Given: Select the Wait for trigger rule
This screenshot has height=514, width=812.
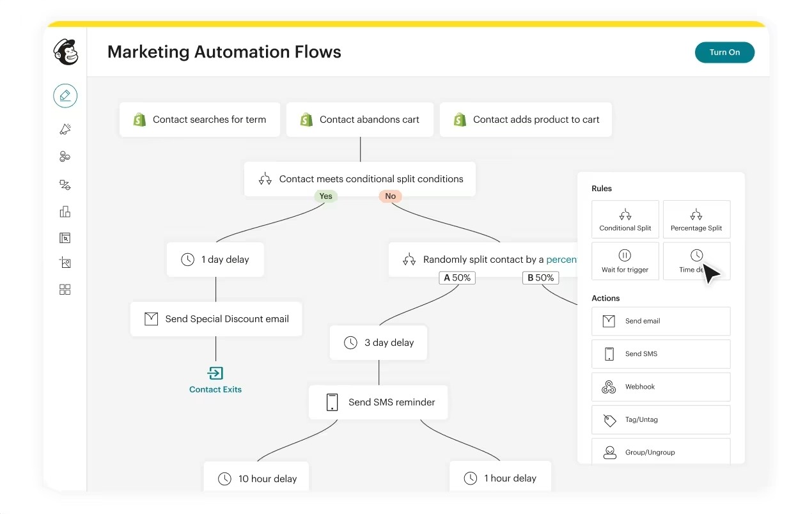Looking at the screenshot, I should pos(625,261).
